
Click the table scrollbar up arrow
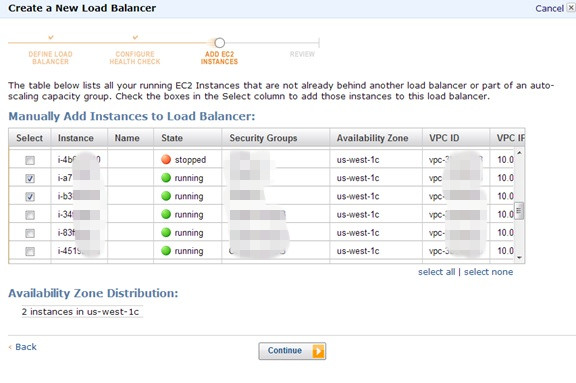pos(519,152)
